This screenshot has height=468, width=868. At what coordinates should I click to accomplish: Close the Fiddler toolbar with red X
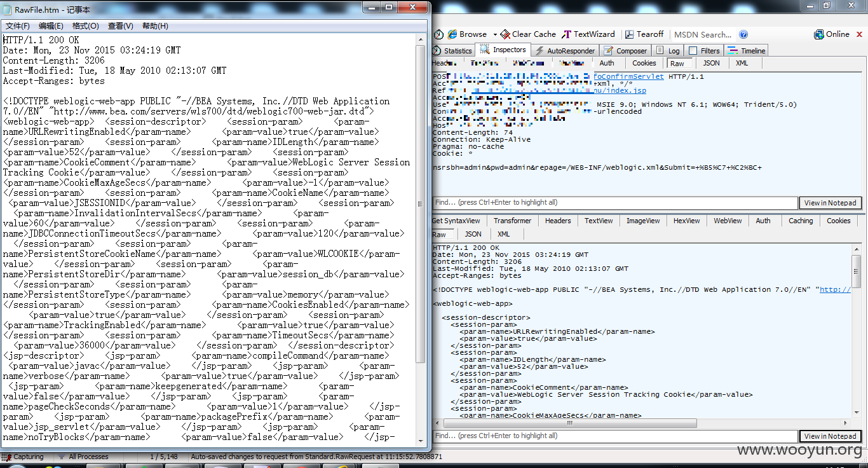[x=859, y=34]
